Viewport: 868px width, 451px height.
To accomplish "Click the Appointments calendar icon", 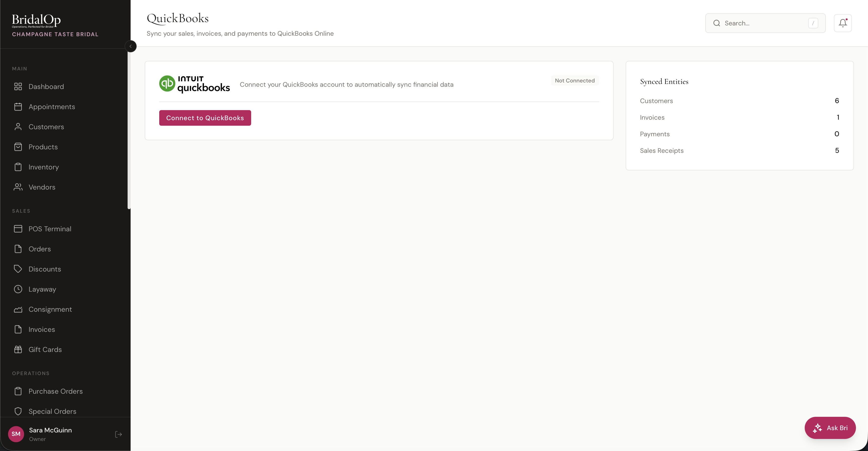I will (18, 107).
